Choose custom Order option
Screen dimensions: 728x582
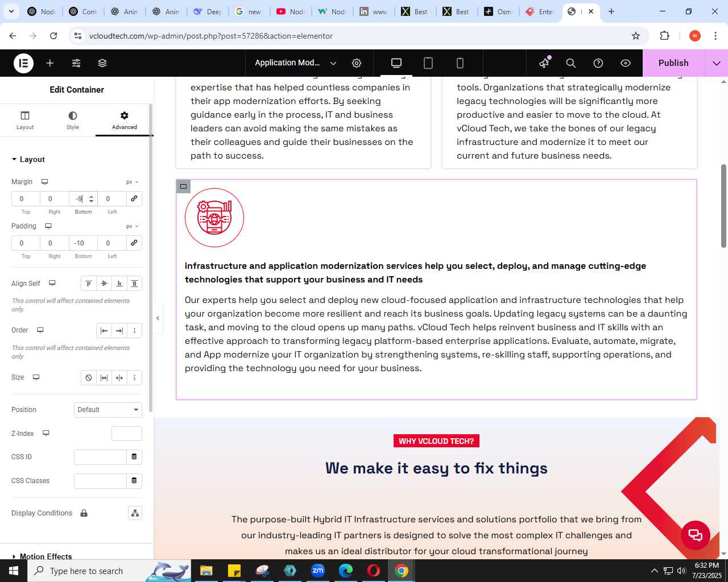tap(135, 330)
